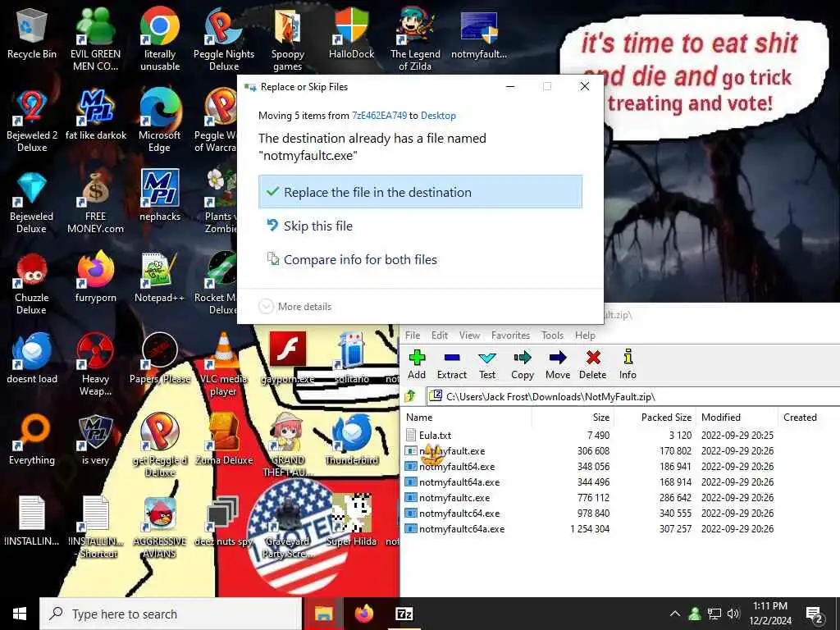Open the taskbar clock and date
This screenshot has height=630, width=840.
(x=770, y=614)
